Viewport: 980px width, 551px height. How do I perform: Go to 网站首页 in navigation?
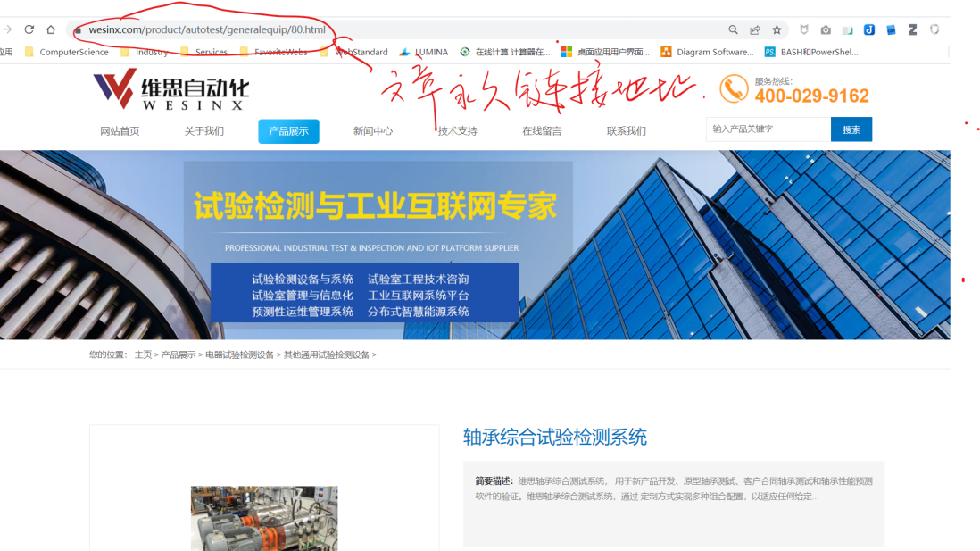[x=120, y=130]
